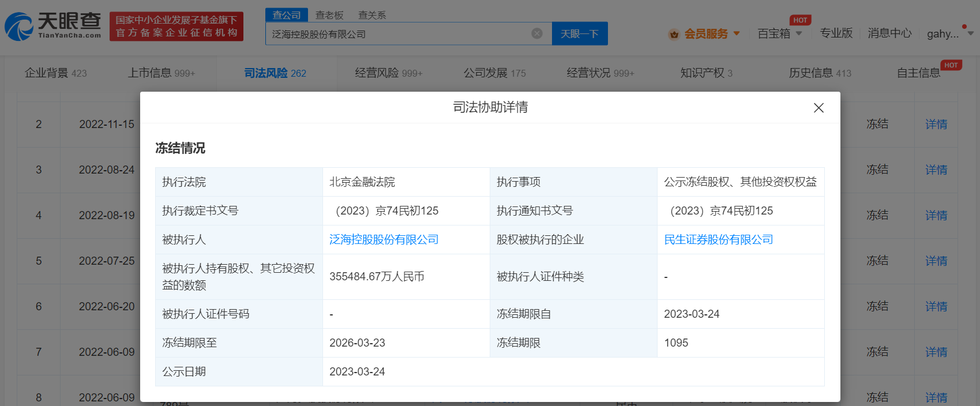Open 详情 for row 5 (2022-07-25)
980x406 pixels.
tap(936, 261)
